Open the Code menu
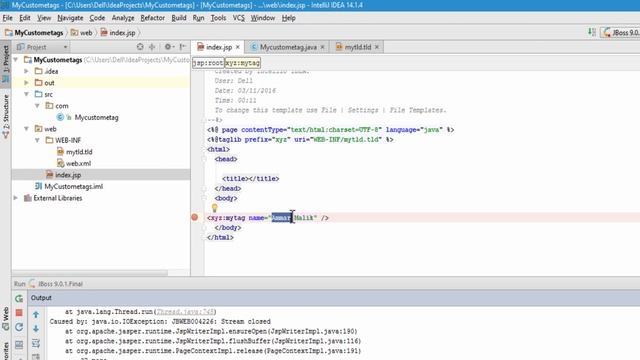The image size is (640, 360). 97,18
